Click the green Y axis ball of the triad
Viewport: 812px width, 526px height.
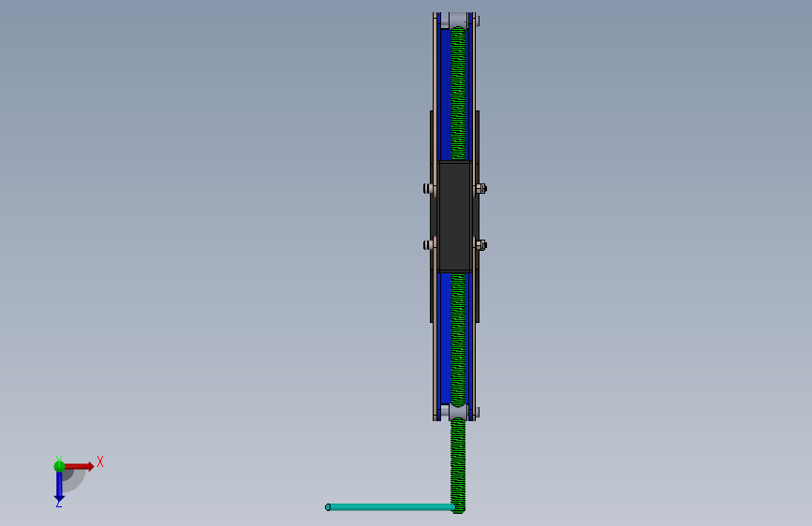click(59, 466)
